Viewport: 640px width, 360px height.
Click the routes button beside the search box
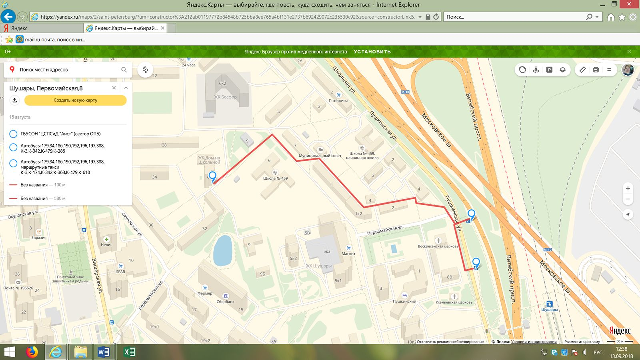145,70
